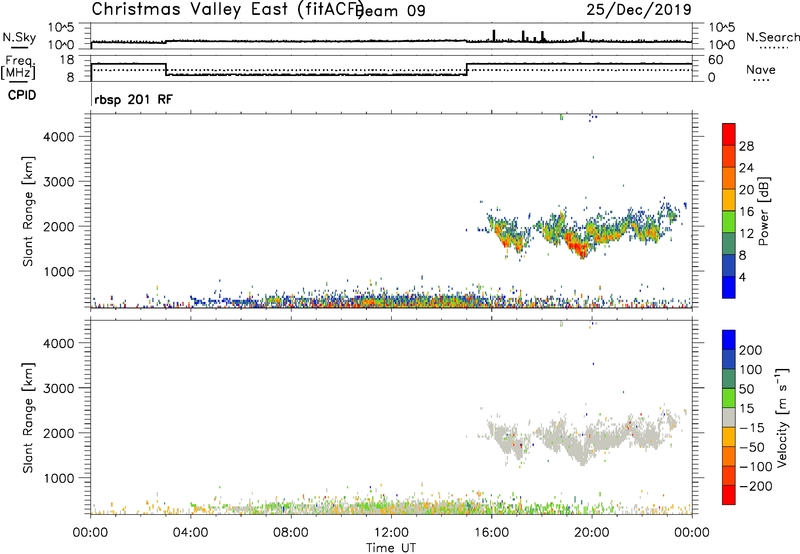
Task: Click the frequency step-up at 15:00 UT in the frequency panel
Action: (467, 69)
